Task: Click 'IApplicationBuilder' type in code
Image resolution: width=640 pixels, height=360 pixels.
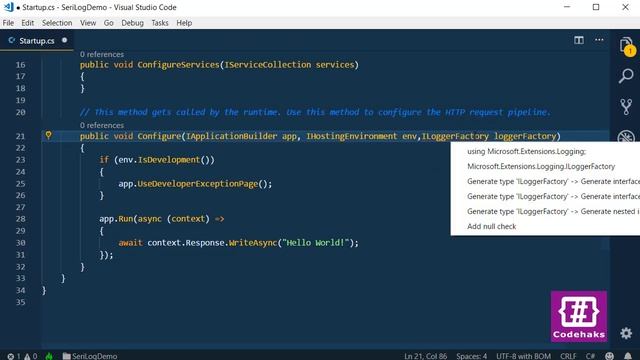Action: click(x=231, y=136)
